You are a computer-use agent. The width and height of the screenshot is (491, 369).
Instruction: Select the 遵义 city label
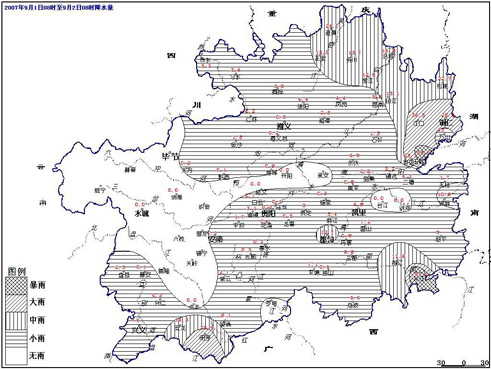click(284, 126)
